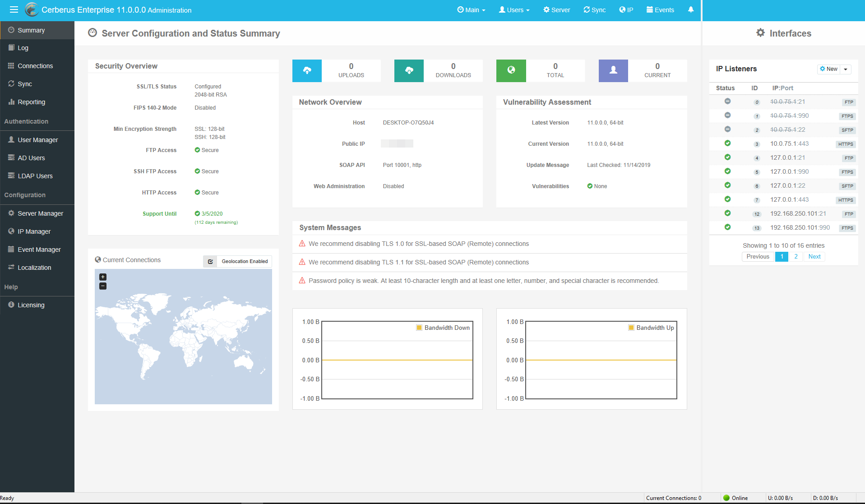
Task: Click the Online status indicator in status bar
Action: [x=735, y=498]
